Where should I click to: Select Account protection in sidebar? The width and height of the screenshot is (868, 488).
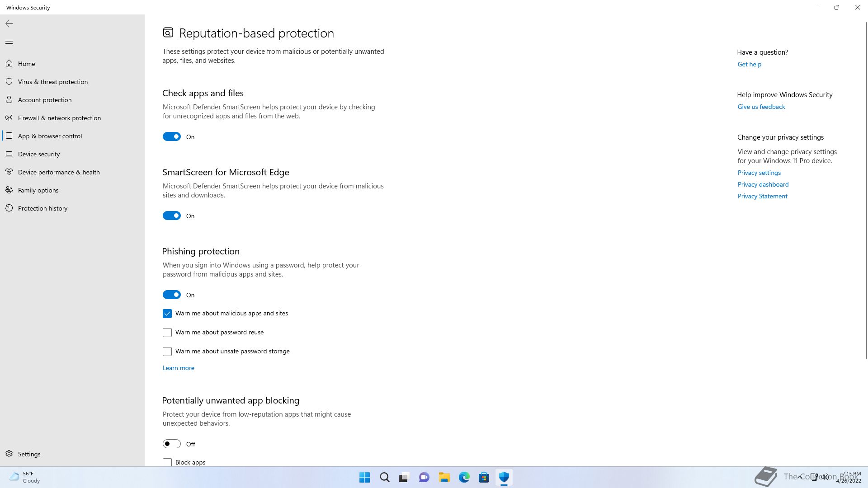tap(72, 100)
